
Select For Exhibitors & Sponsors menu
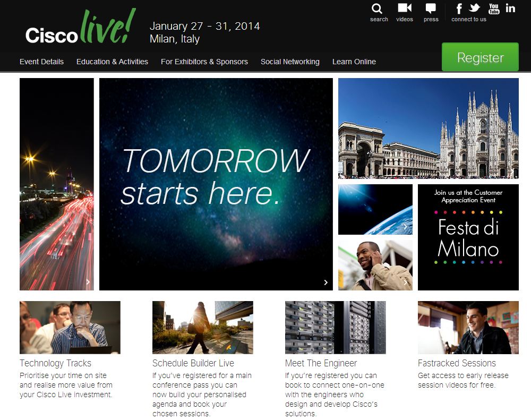click(204, 62)
